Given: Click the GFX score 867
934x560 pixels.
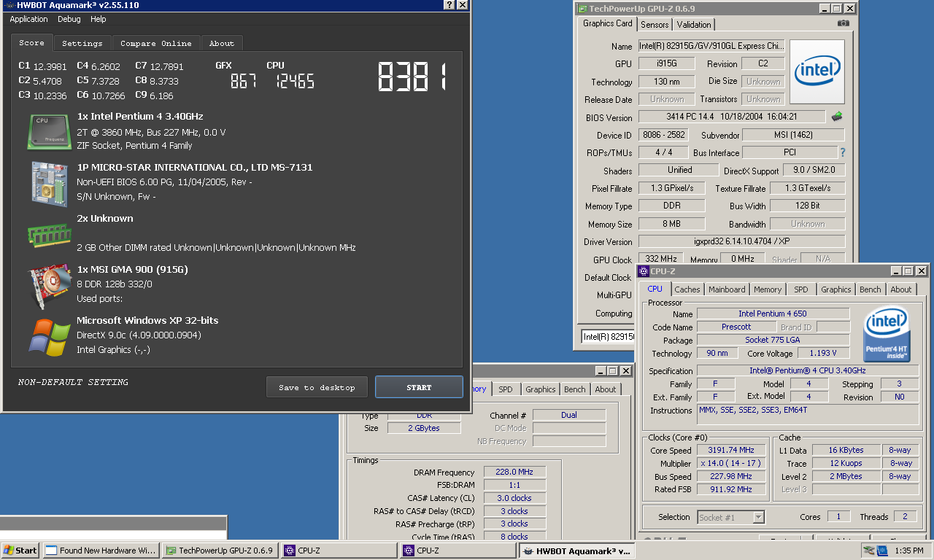Looking at the screenshot, I should pos(244,81).
